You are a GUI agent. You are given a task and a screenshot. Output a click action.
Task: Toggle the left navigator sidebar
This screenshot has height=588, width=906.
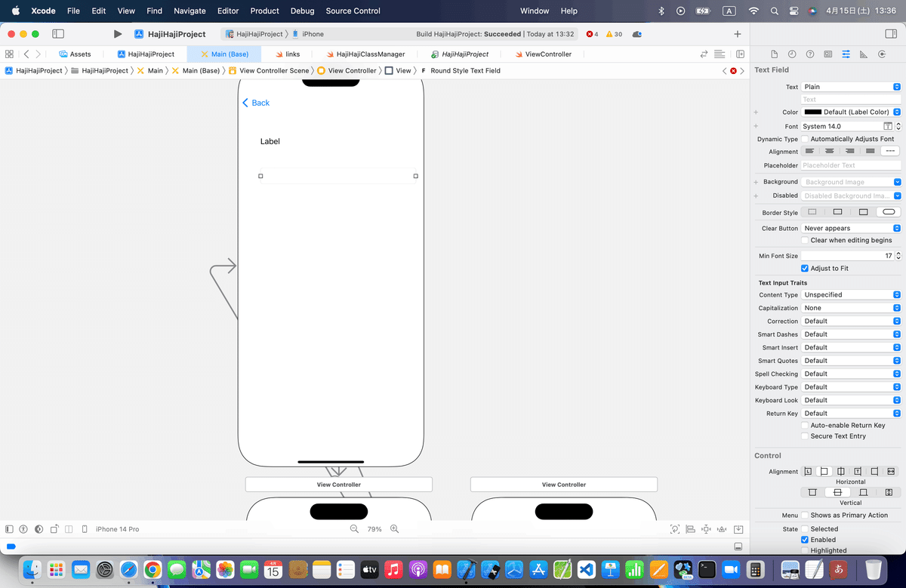pyautogui.click(x=58, y=34)
